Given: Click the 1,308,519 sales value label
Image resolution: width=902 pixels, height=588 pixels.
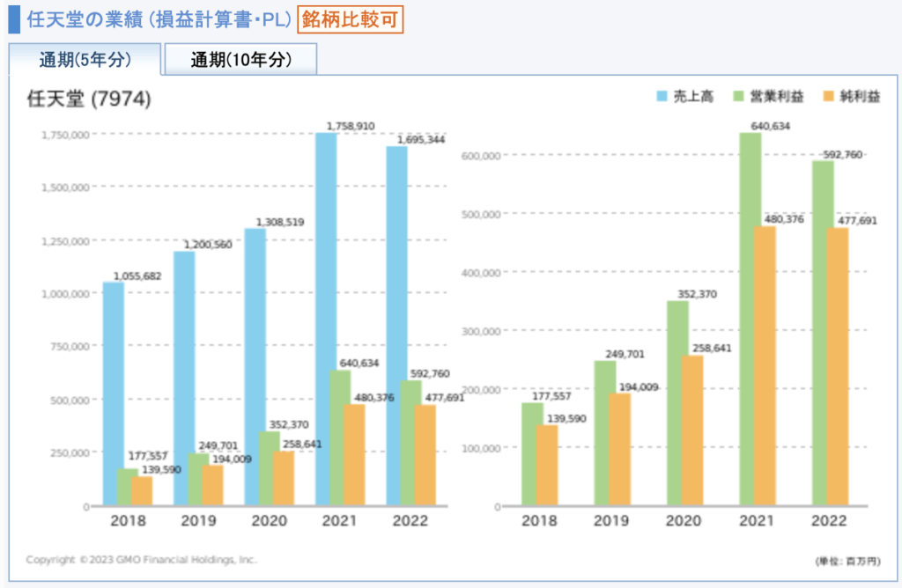Looking at the screenshot, I should (279, 222).
